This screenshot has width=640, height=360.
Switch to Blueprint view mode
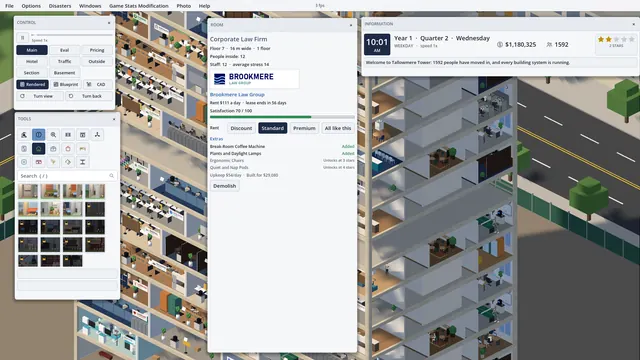pos(65,84)
